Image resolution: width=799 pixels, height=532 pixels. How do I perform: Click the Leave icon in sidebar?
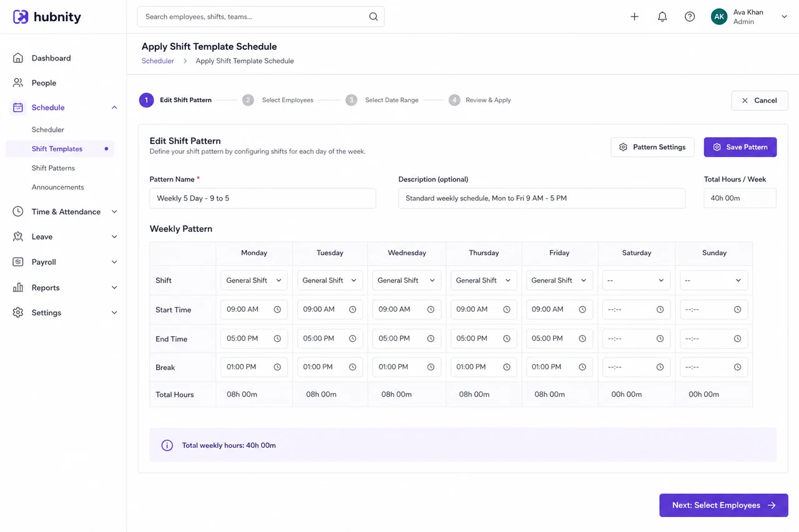tap(18, 236)
